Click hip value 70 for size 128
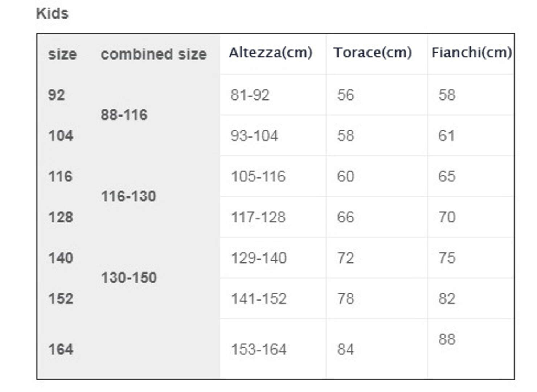This screenshot has height=392, width=537. coord(447,217)
